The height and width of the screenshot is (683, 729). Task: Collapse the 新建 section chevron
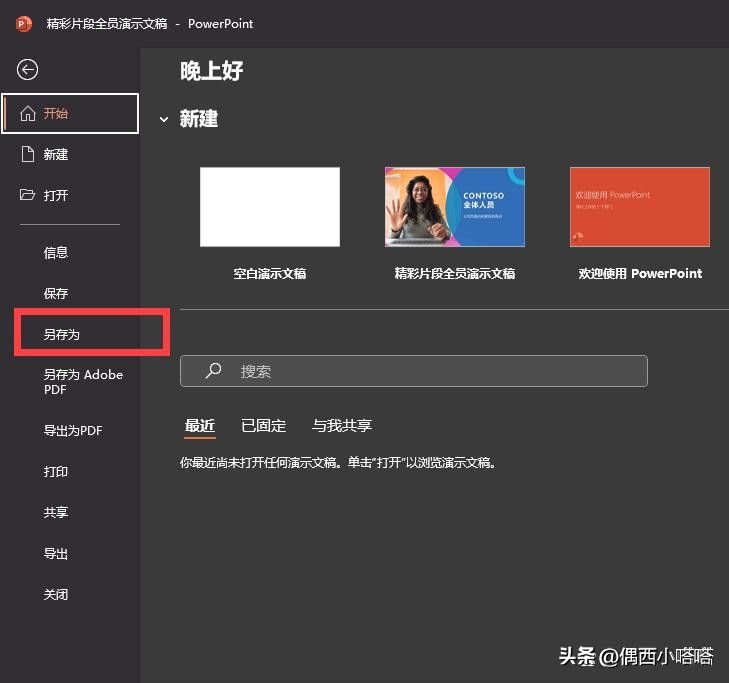164,119
